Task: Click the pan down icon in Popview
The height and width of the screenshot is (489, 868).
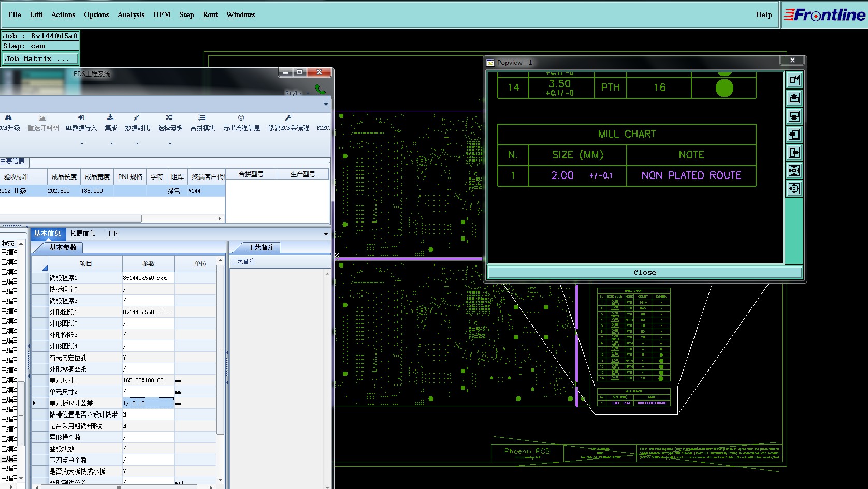Action: click(x=794, y=116)
